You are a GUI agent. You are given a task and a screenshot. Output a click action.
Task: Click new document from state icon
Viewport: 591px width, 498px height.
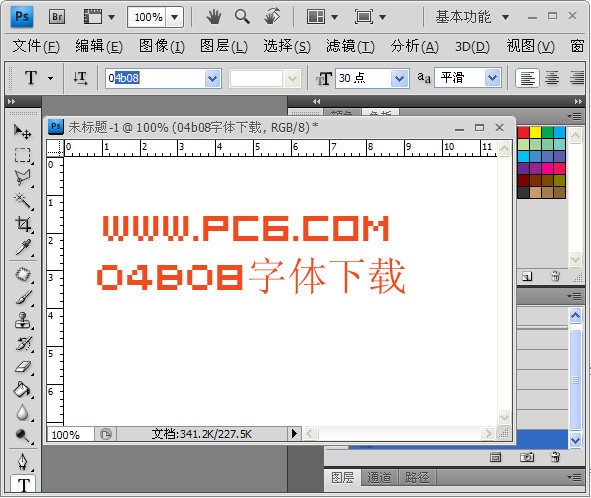(496, 457)
